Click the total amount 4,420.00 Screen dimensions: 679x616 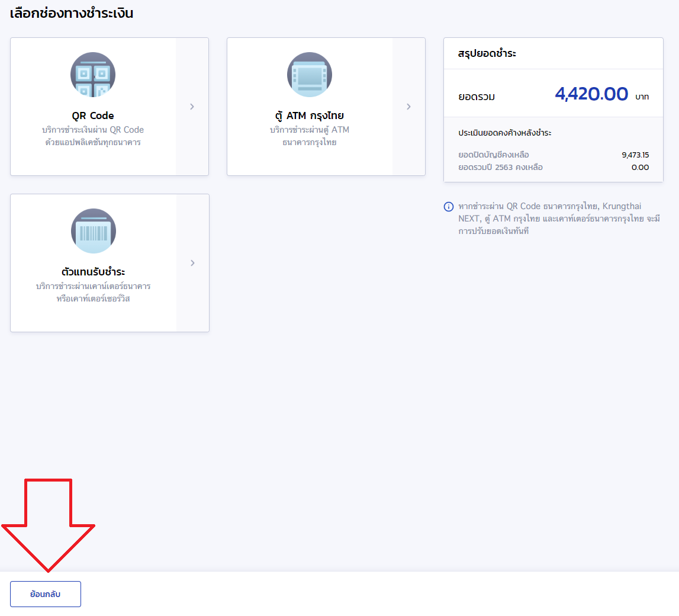(591, 94)
